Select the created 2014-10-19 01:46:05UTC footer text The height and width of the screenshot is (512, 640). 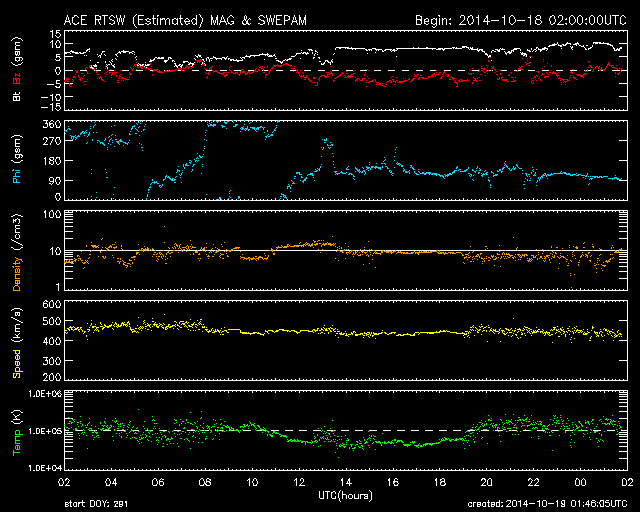(x=547, y=504)
